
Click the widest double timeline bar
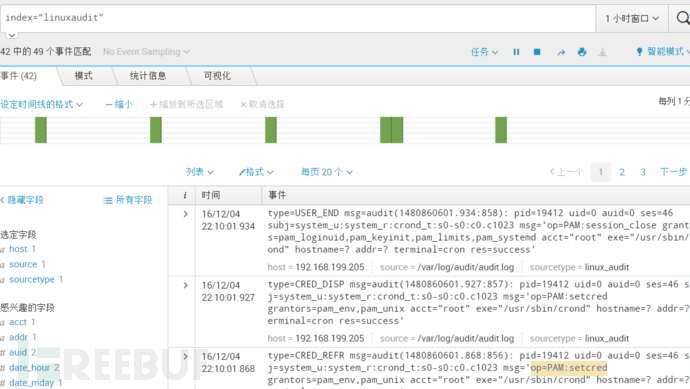(391, 130)
